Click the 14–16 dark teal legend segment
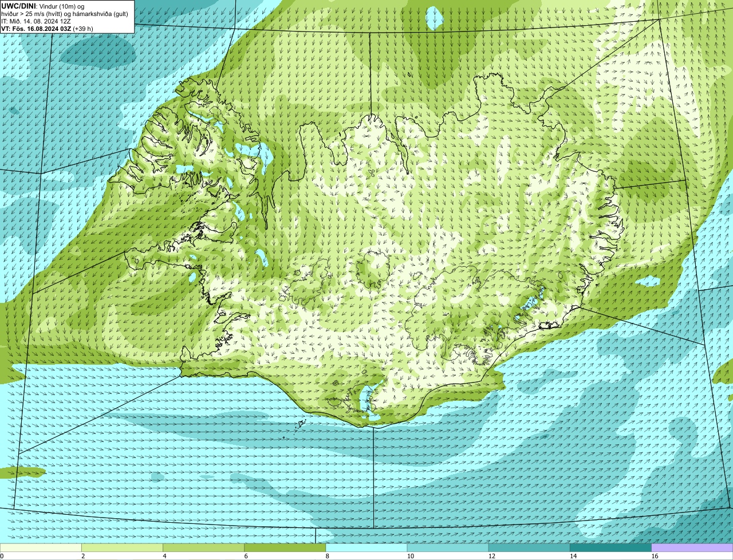Screen dimensions: 733x560 tap(611, 547)
